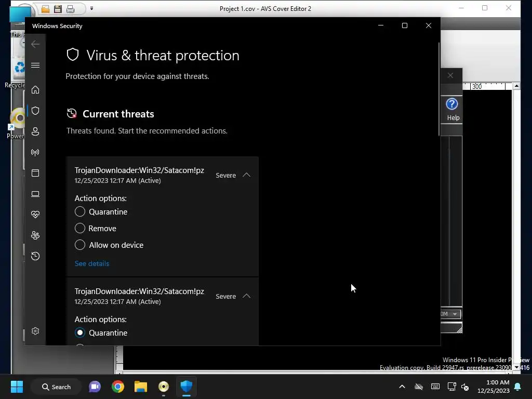Click Save icon in AVS quick toolbar
Viewport: 532px width, 399px height.
click(x=58, y=9)
